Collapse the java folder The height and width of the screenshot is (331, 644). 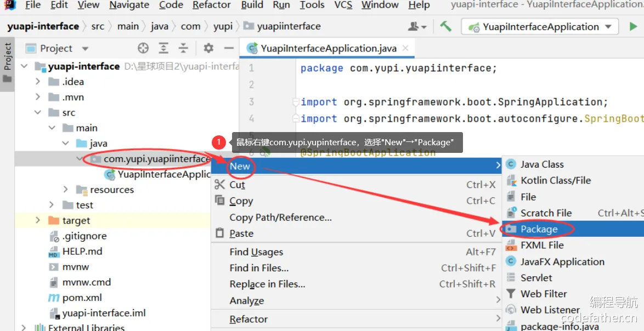point(65,144)
